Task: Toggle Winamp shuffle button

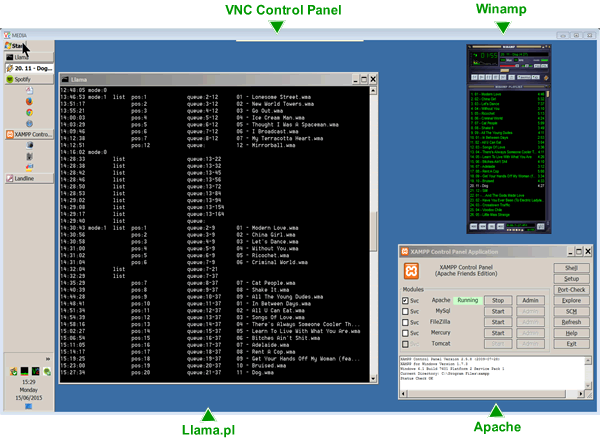Action: (x=524, y=77)
